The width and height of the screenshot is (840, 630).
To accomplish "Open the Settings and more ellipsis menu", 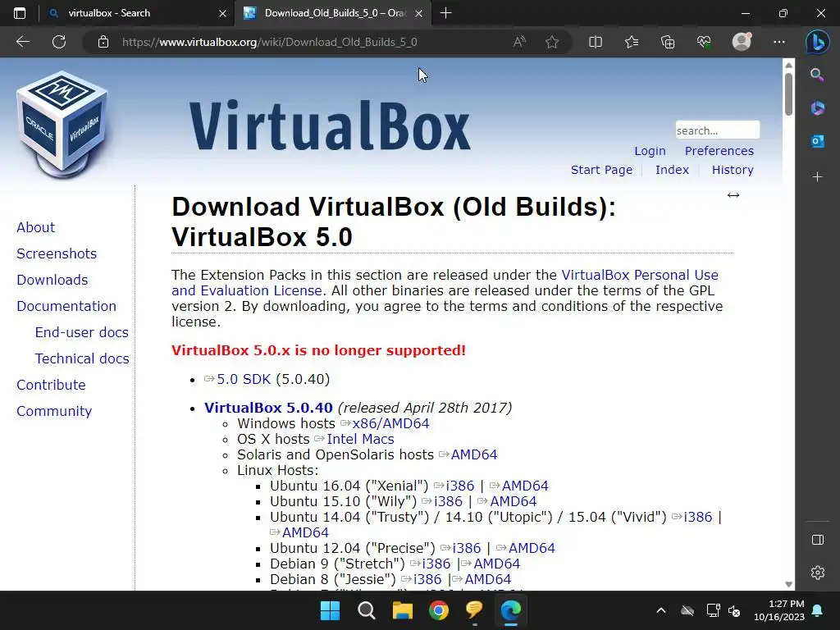I will click(779, 42).
